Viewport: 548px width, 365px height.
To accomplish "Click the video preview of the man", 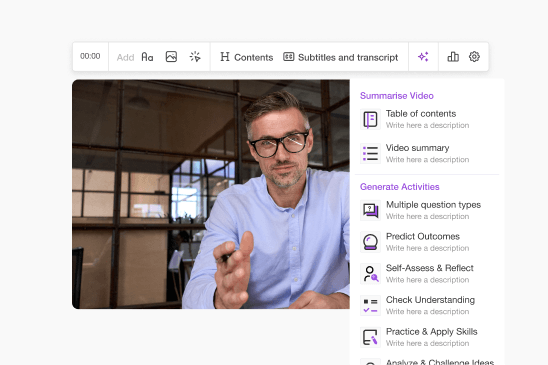I will point(211,194).
